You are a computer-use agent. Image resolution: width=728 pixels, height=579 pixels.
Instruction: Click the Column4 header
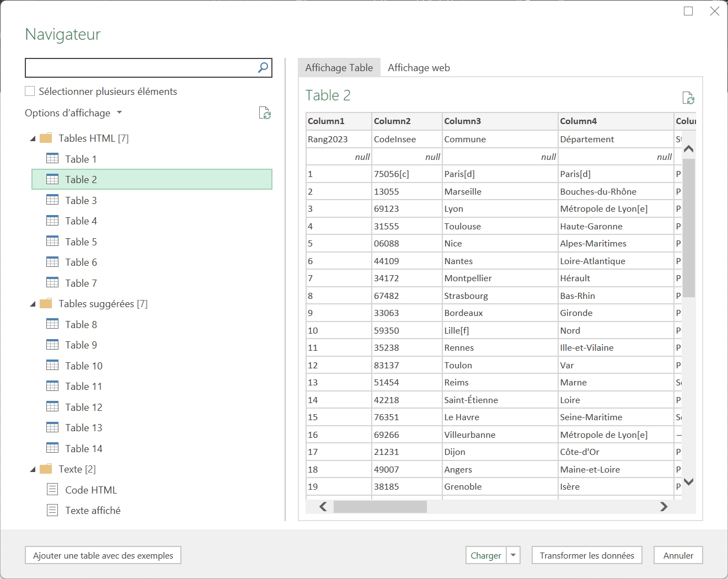pyautogui.click(x=615, y=121)
